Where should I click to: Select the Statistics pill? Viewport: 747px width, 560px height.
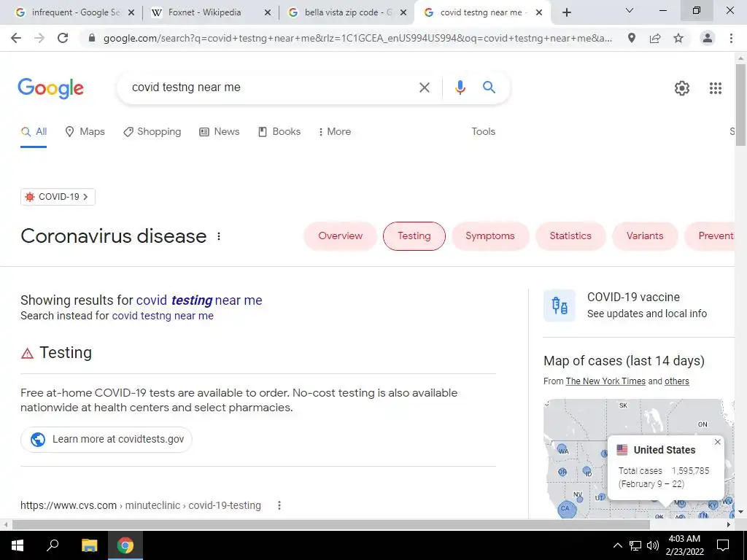[570, 236]
